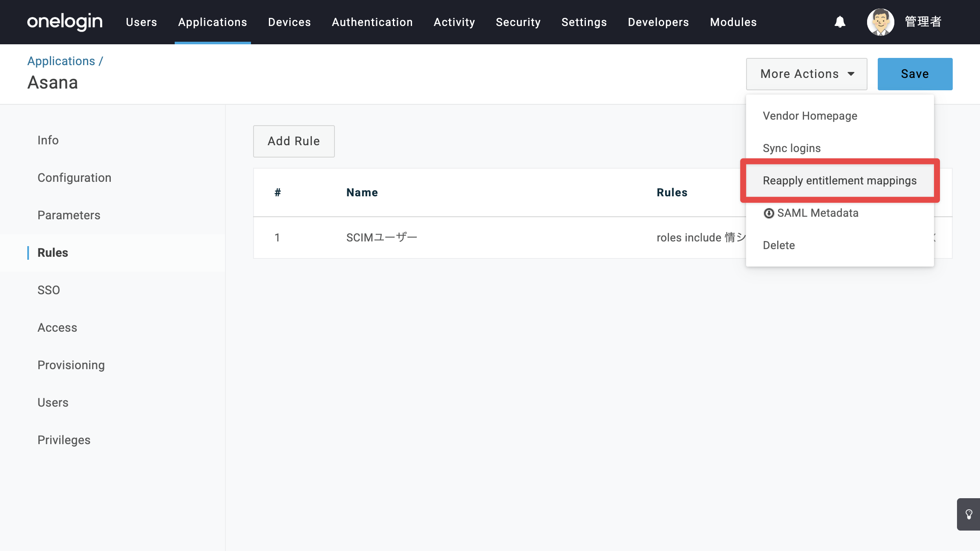Open the More Actions dropdown

[x=807, y=74]
